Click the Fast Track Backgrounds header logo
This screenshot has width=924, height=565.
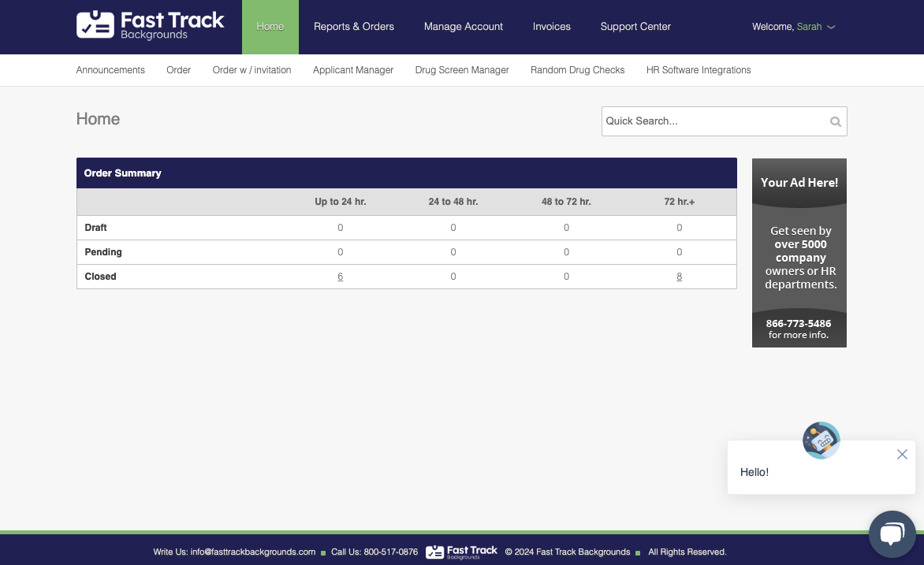coord(151,25)
